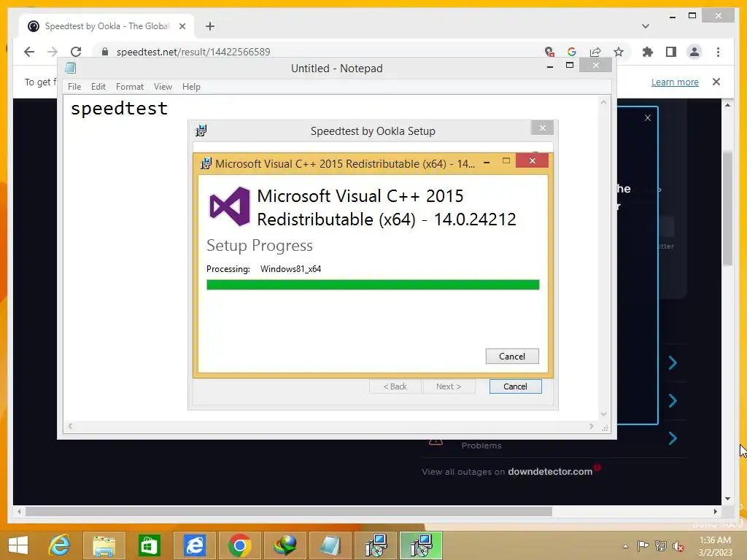Close the Speedtest by Ookla Setup dialog
The image size is (747, 560).
(542, 128)
